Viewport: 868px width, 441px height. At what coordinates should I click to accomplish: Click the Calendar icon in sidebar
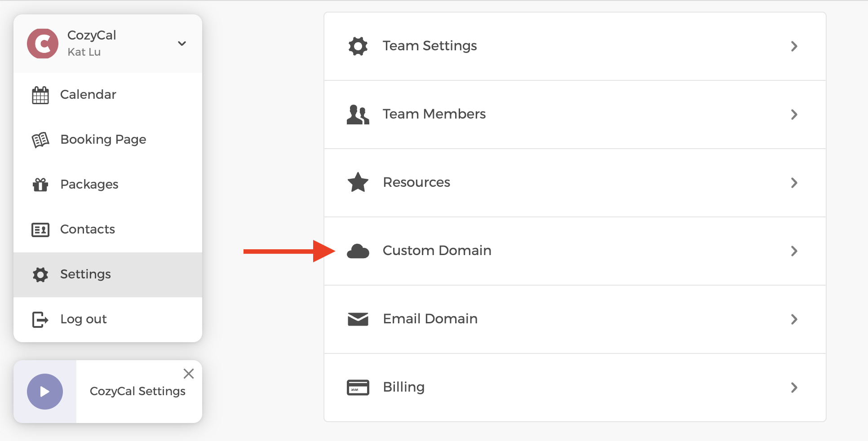click(x=40, y=95)
